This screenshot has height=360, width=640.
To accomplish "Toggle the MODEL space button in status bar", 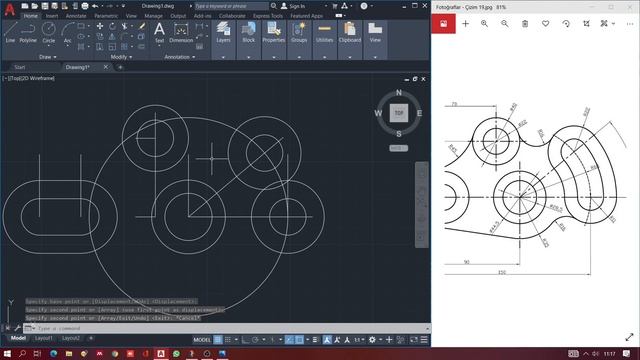I will tap(202, 340).
